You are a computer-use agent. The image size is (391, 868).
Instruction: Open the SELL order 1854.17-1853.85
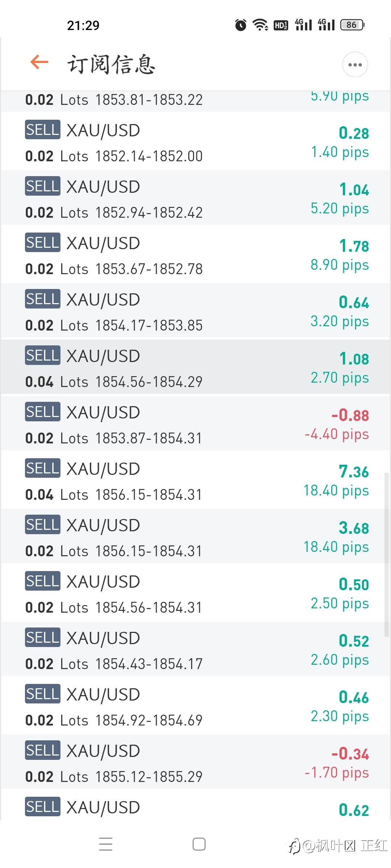[195, 311]
